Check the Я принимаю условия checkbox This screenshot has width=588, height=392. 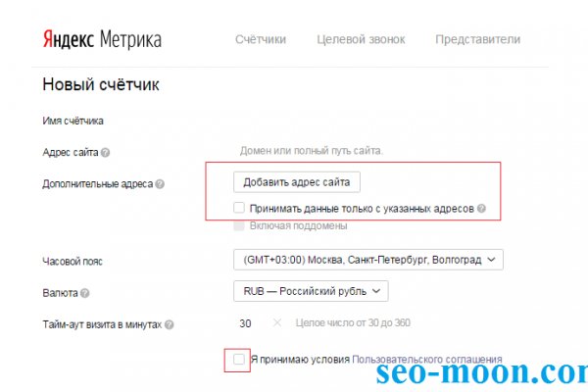point(240,360)
